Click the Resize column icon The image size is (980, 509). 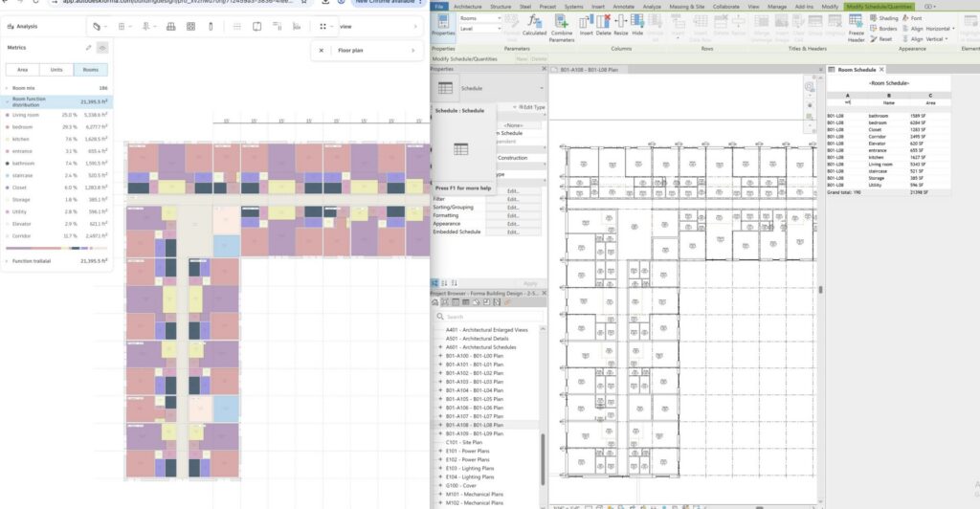coord(621,25)
